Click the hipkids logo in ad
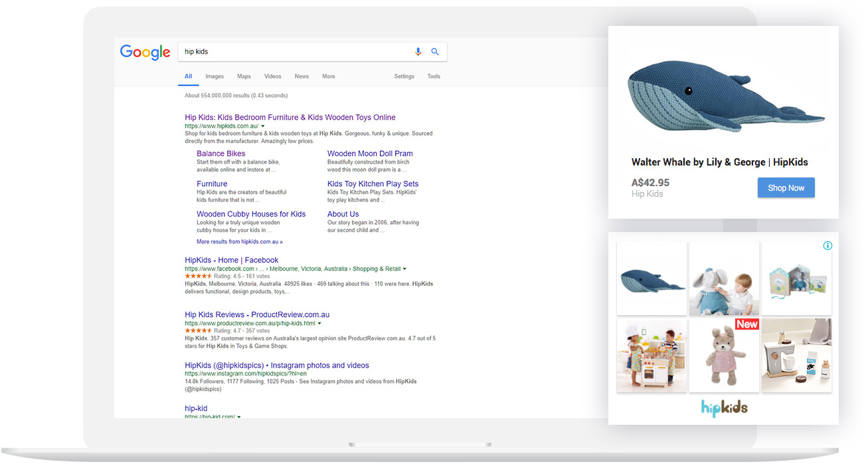The height and width of the screenshot is (464, 868). pyautogui.click(x=724, y=407)
